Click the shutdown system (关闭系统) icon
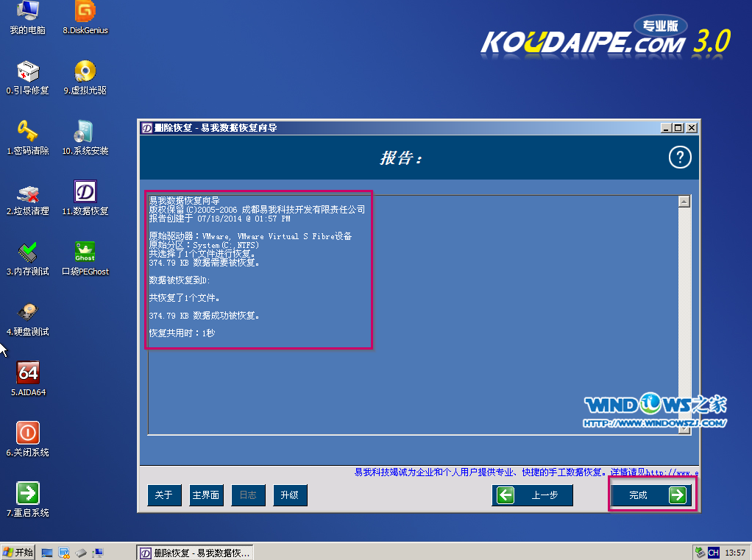752x560 pixels. (28, 434)
